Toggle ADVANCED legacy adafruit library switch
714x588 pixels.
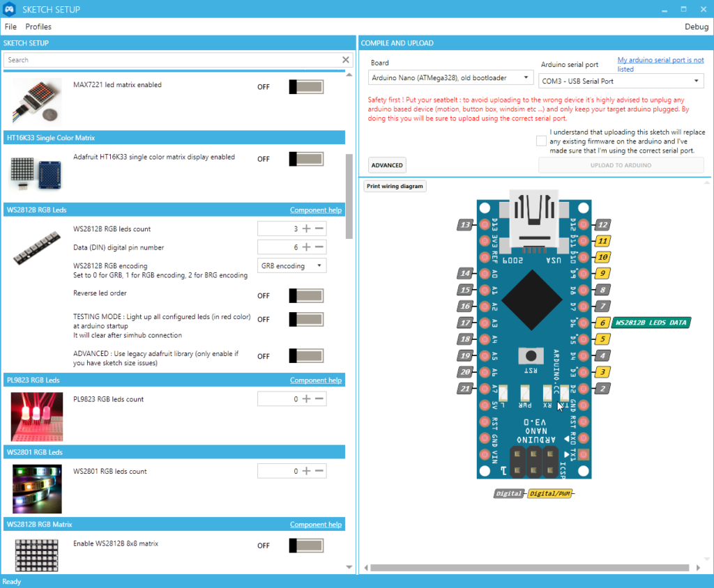[x=306, y=356]
